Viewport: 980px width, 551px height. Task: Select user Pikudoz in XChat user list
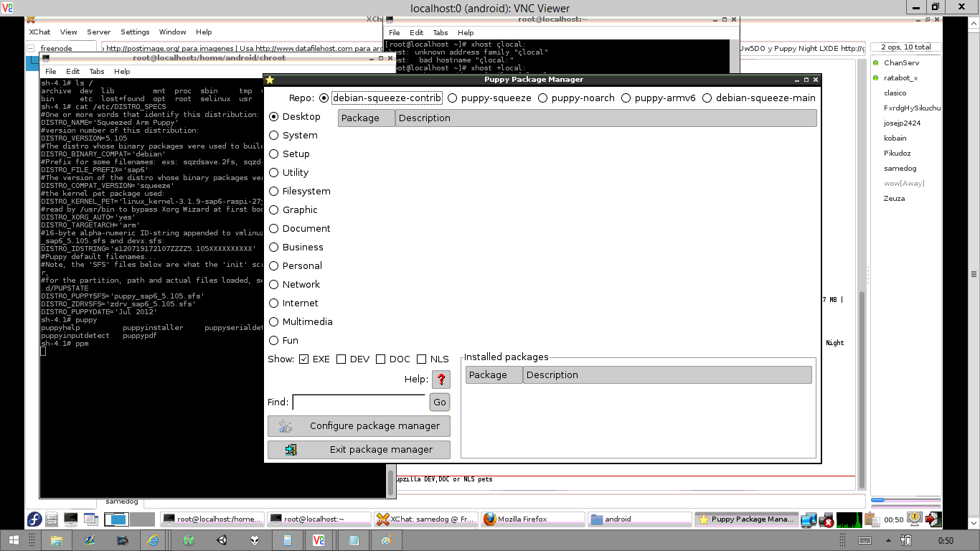coord(897,153)
